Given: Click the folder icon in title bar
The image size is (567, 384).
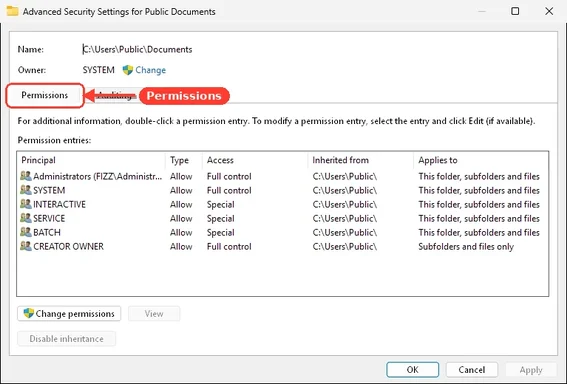Looking at the screenshot, I should (x=12, y=11).
